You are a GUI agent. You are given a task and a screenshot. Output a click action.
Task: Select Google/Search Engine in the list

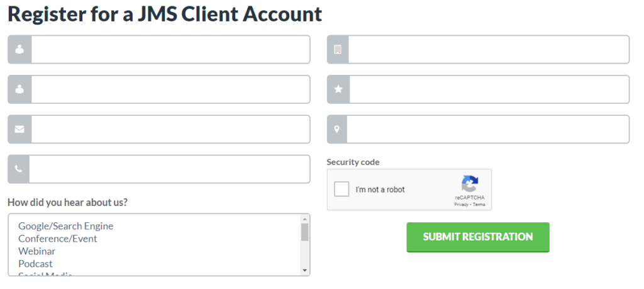click(x=65, y=226)
